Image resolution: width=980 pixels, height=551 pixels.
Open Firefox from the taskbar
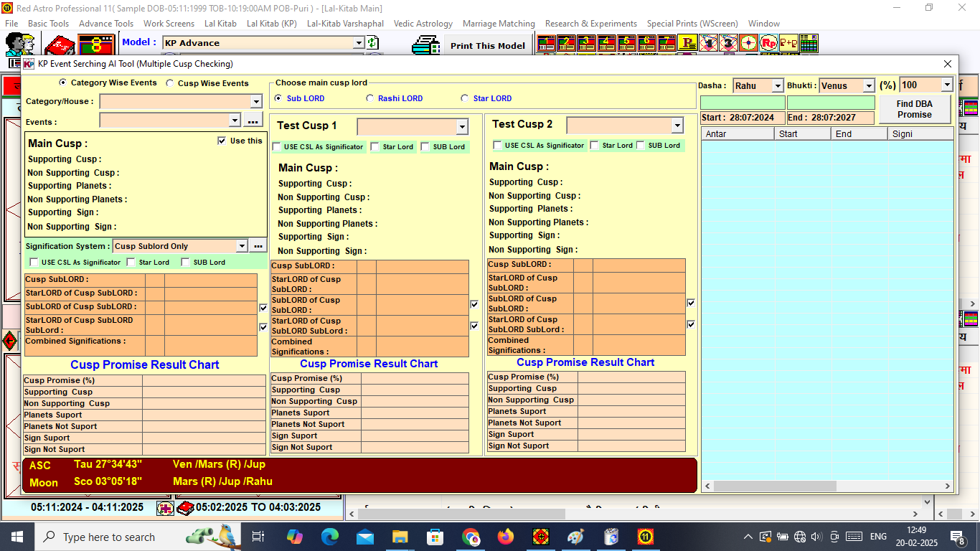point(506,537)
